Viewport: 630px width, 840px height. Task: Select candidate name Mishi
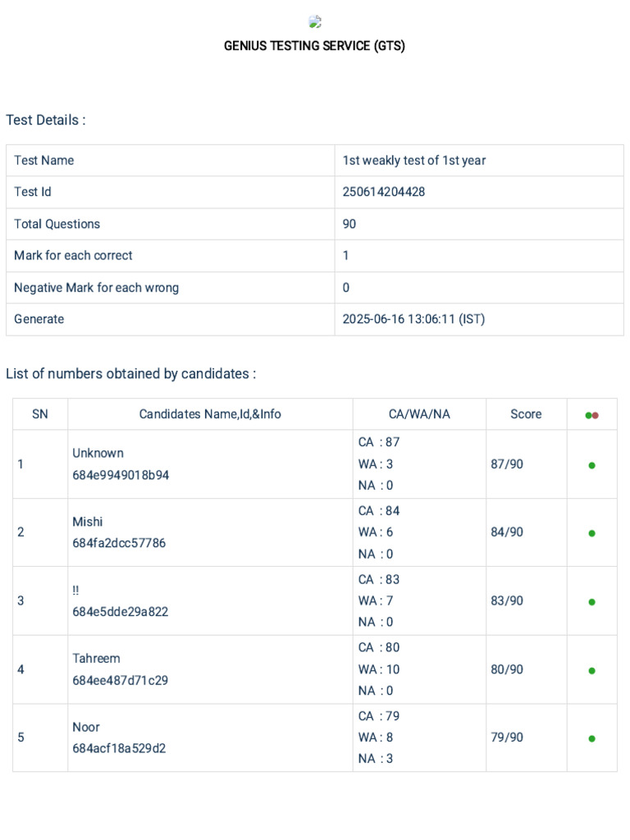coord(87,522)
